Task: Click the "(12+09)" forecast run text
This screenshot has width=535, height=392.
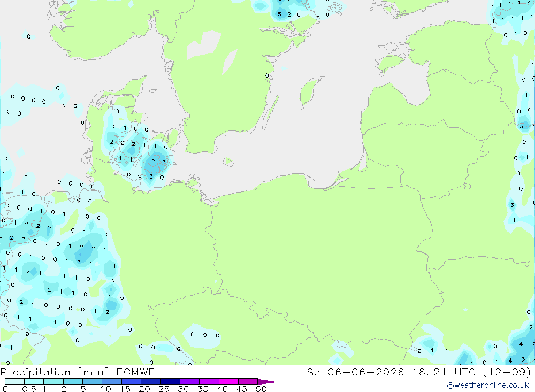Action: [x=507, y=372]
